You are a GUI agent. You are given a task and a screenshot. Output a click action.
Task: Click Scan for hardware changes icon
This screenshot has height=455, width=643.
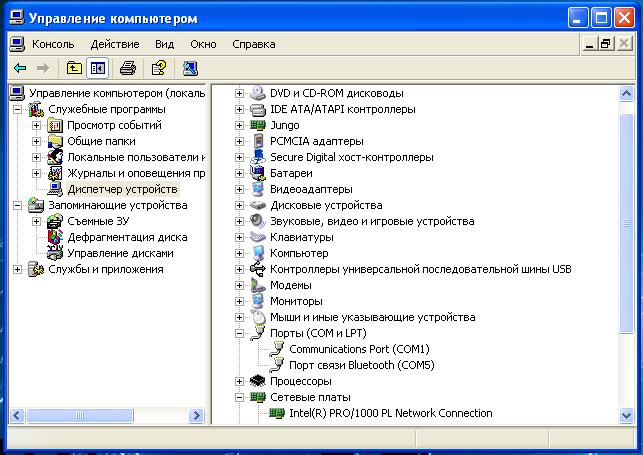pyautogui.click(x=190, y=68)
